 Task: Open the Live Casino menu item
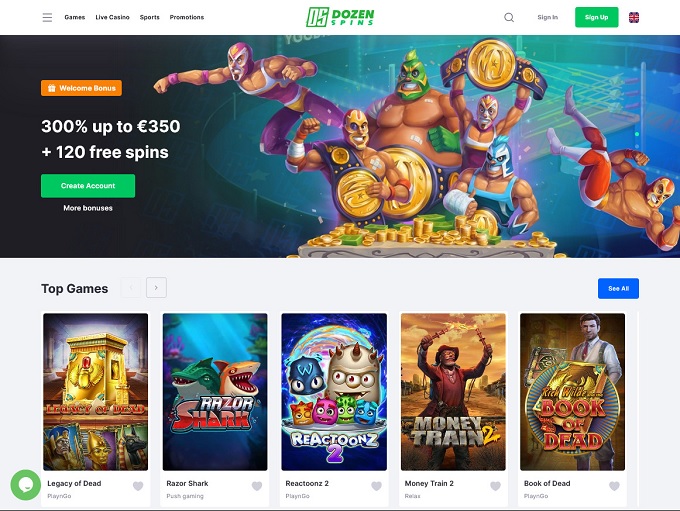coord(112,17)
